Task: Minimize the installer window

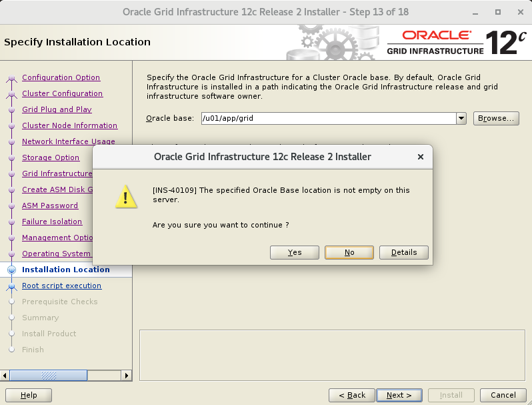Action: click(x=475, y=12)
